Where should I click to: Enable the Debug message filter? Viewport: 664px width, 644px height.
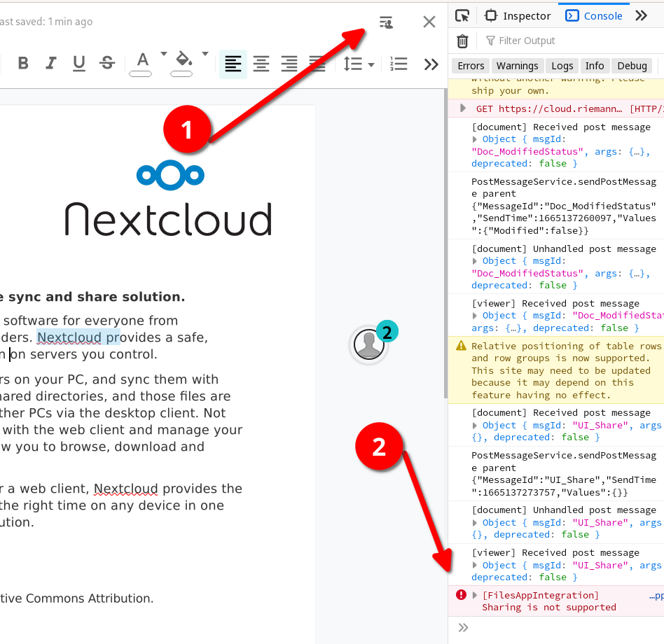tap(632, 65)
